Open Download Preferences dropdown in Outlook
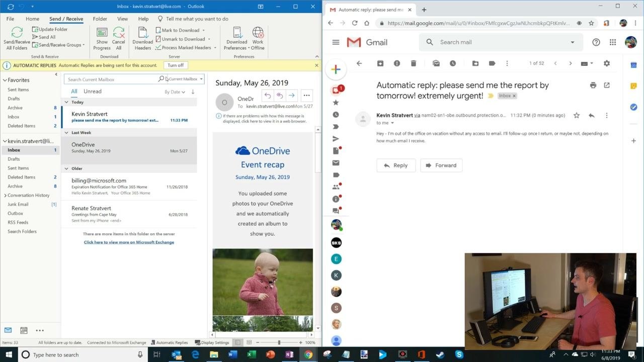 coord(236,38)
